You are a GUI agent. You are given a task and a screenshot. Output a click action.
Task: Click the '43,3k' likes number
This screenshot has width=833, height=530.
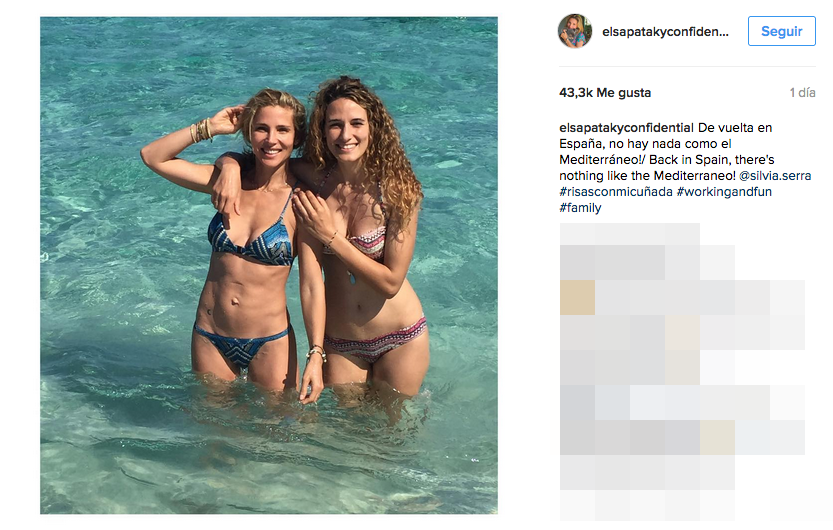coord(575,93)
